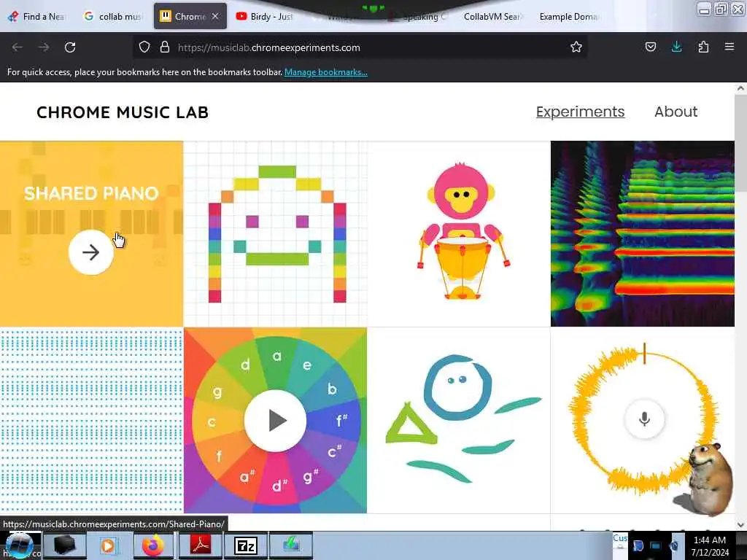The image size is (747, 560).
Task: Reload the current page
Action: pos(70,47)
